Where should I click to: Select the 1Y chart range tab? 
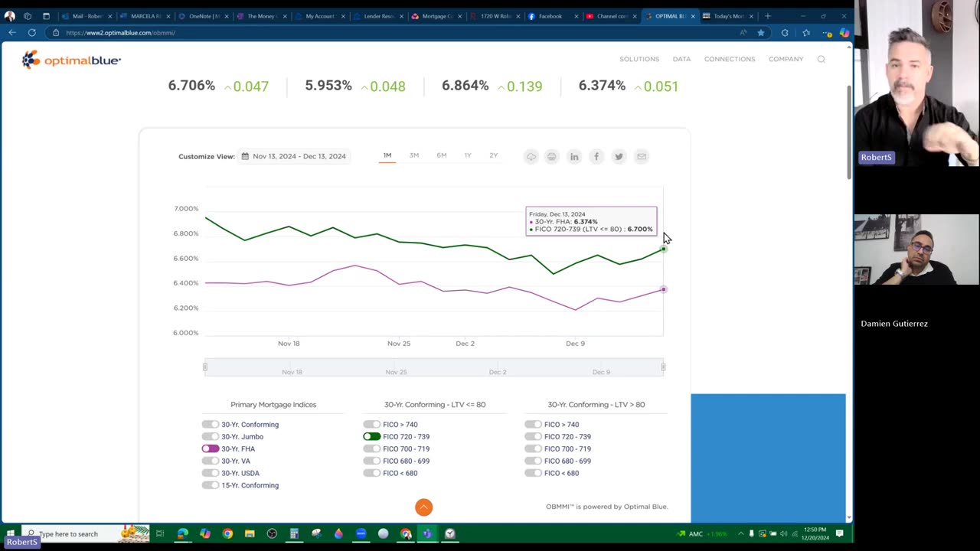point(468,156)
